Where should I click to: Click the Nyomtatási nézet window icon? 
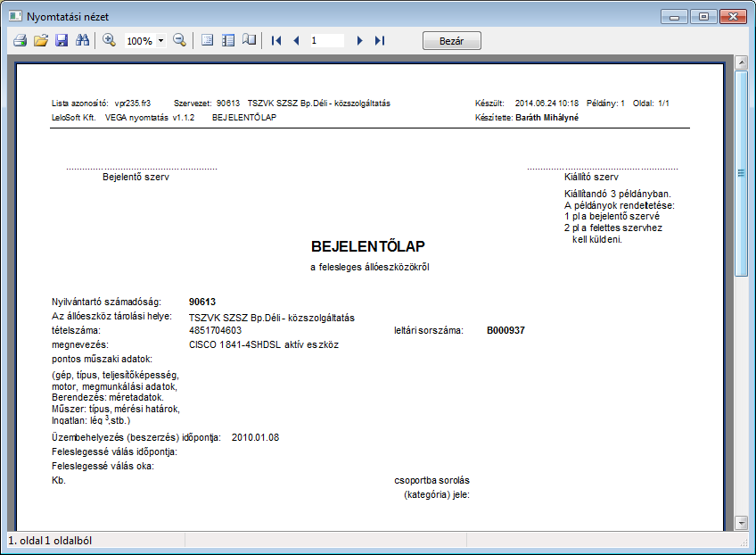coord(15,16)
